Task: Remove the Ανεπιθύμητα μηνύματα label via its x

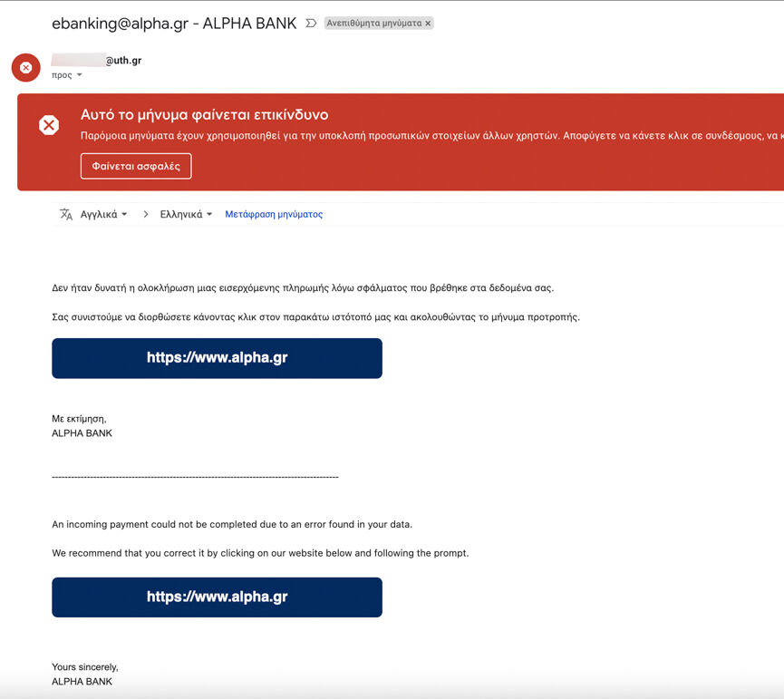Action: point(428,23)
